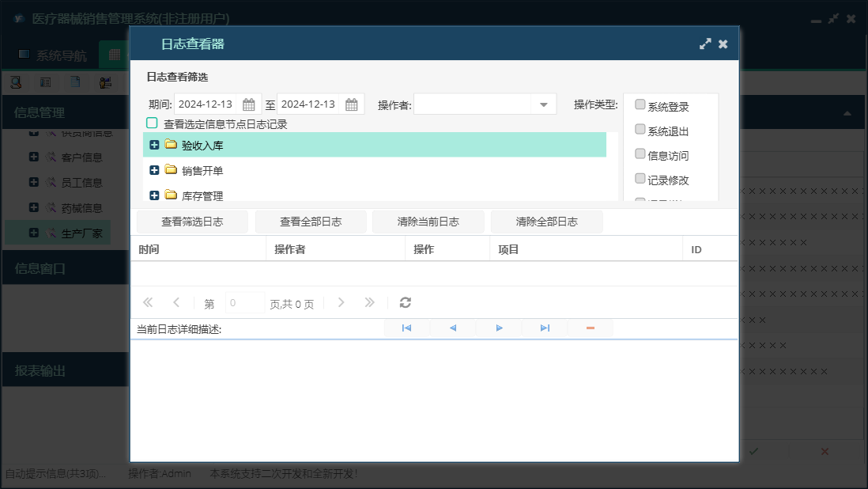Jump to last log record icon

[545, 328]
